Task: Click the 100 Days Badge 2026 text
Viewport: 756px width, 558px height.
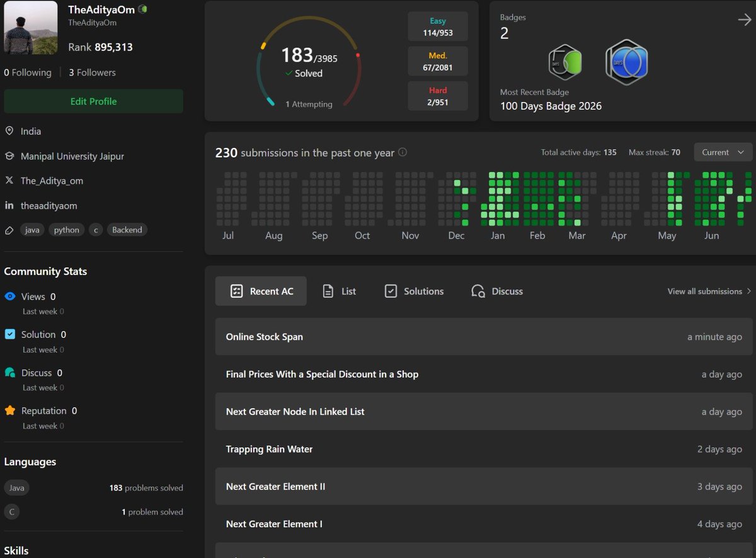Action: [x=551, y=106]
